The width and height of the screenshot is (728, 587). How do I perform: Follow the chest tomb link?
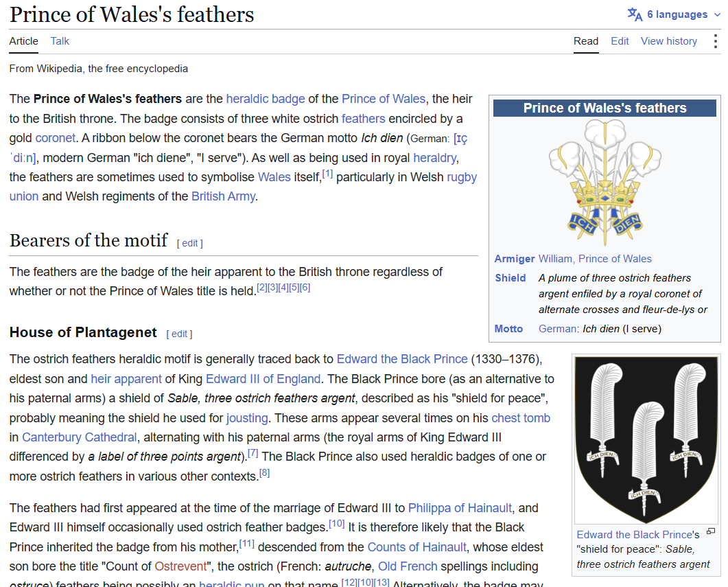click(x=521, y=418)
